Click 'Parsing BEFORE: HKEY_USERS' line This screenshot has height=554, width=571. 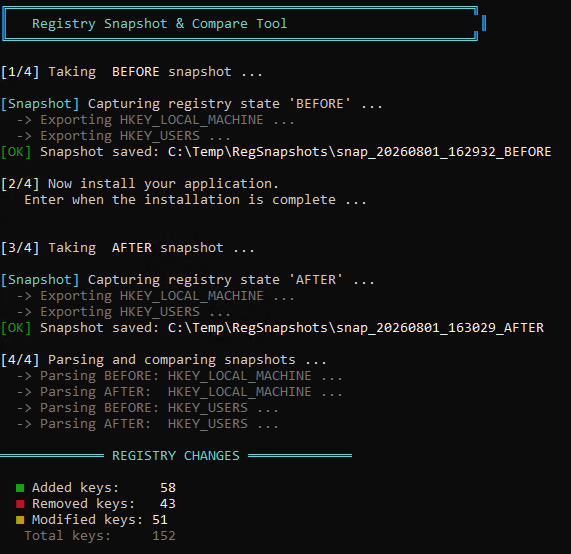coord(147,408)
